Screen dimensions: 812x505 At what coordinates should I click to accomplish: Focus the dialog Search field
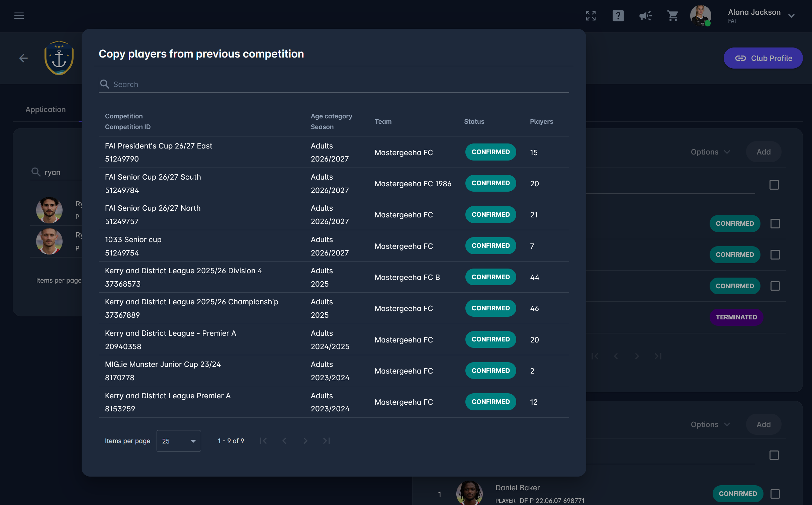(334, 84)
